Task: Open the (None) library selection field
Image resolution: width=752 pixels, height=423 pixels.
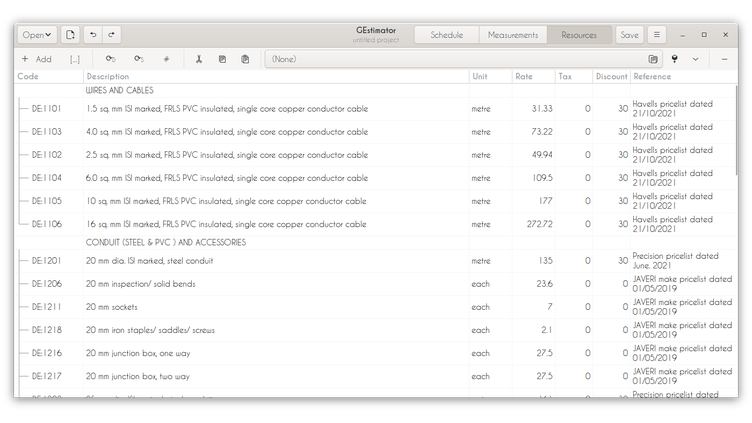Action: tap(455, 59)
